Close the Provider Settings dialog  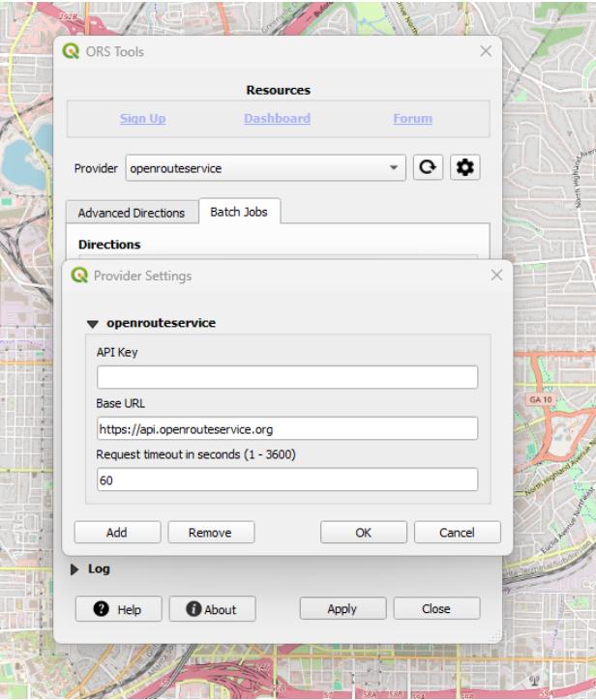coord(496,275)
